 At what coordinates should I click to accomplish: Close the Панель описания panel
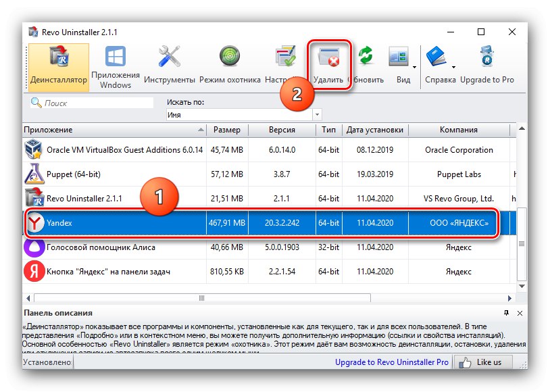520,313
